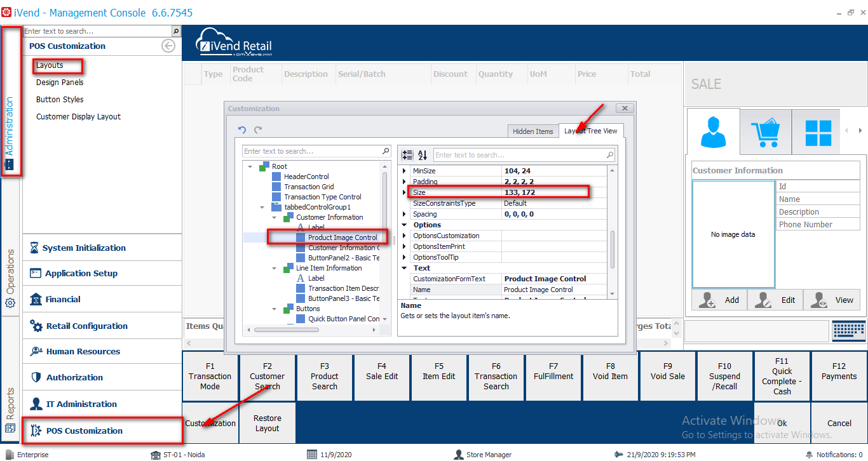
Task: Click the System Initialization hourglass icon
Action: click(34, 248)
